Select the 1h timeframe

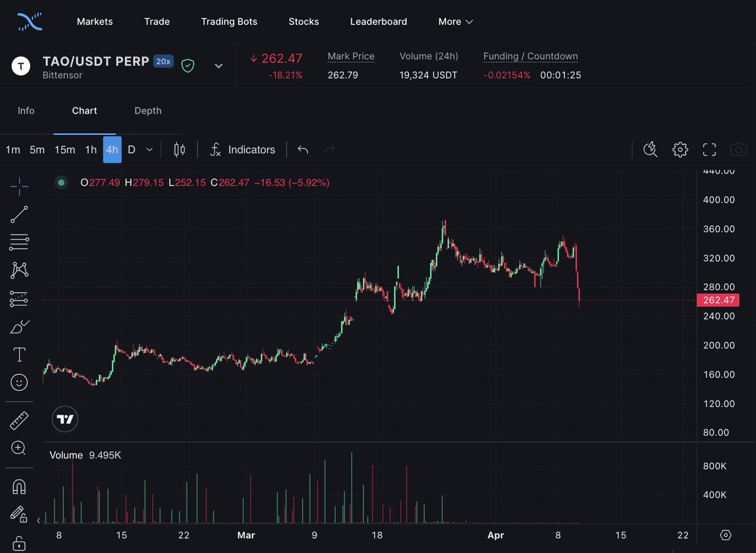[x=91, y=149]
